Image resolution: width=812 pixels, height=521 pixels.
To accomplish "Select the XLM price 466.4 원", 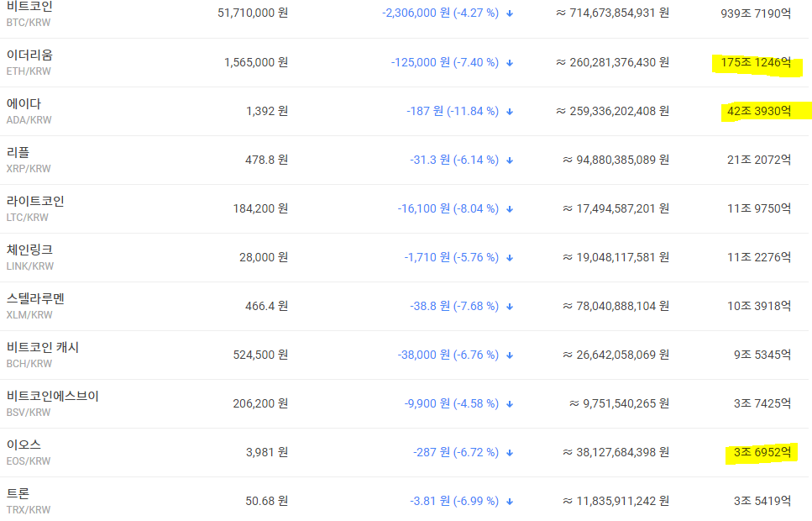I will (x=267, y=306).
